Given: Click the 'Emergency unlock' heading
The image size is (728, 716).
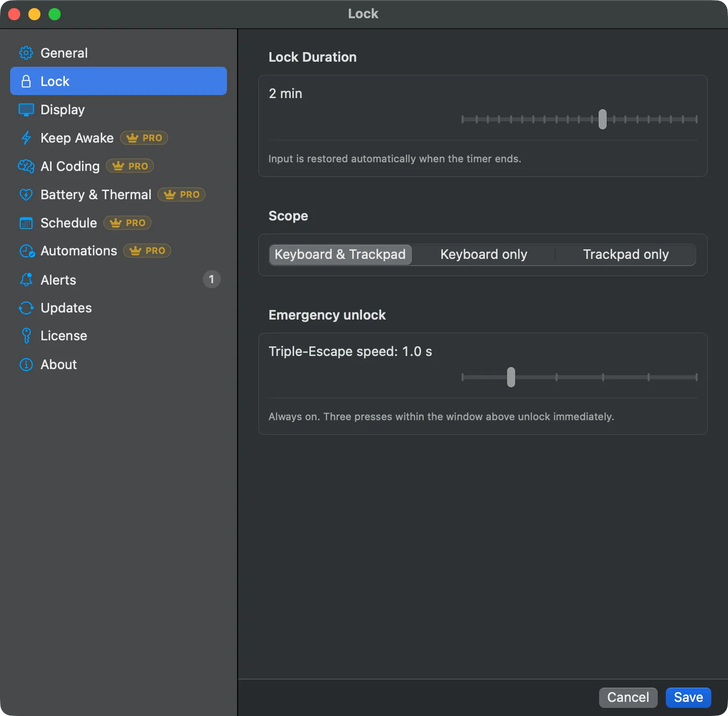Looking at the screenshot, I should point(327,315).
